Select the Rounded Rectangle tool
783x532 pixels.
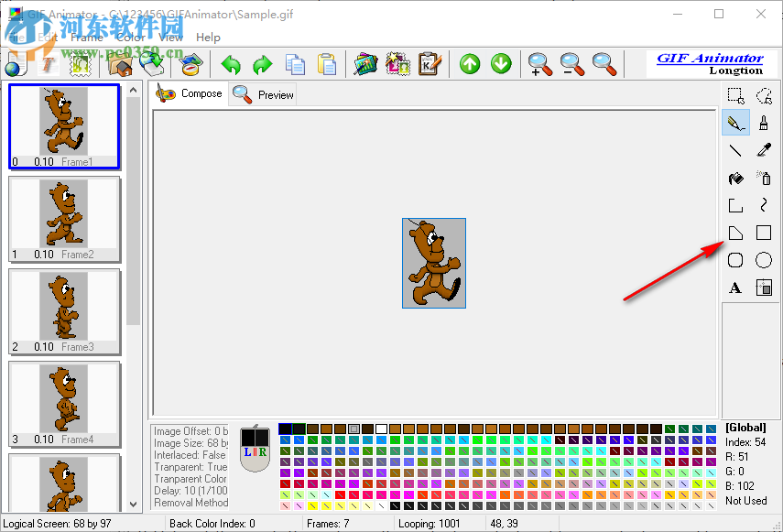click(x=735, y=260)
